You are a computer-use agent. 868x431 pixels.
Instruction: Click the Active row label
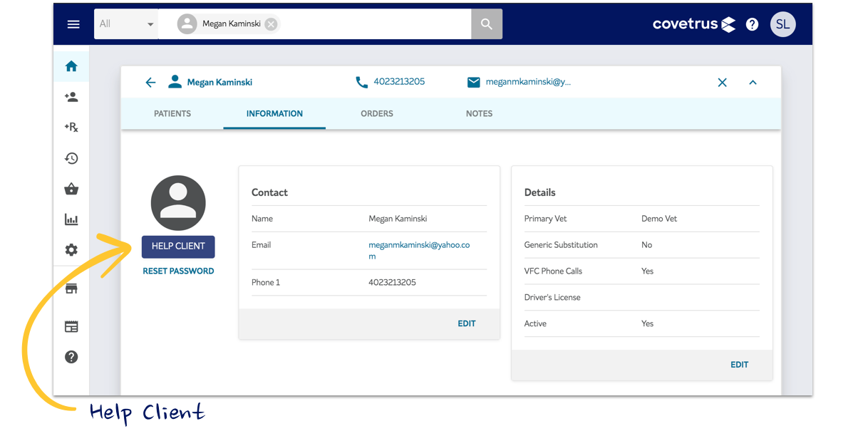535,323
